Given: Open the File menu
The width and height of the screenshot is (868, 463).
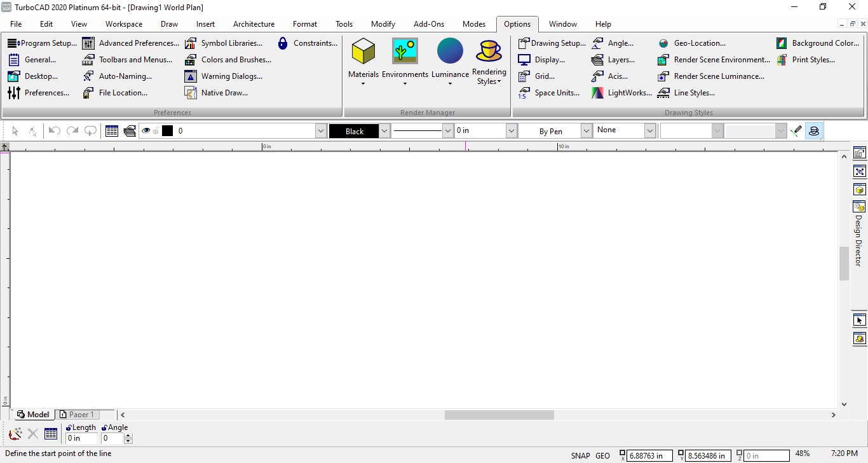Looking at the screenshot, I should point(16,24).
